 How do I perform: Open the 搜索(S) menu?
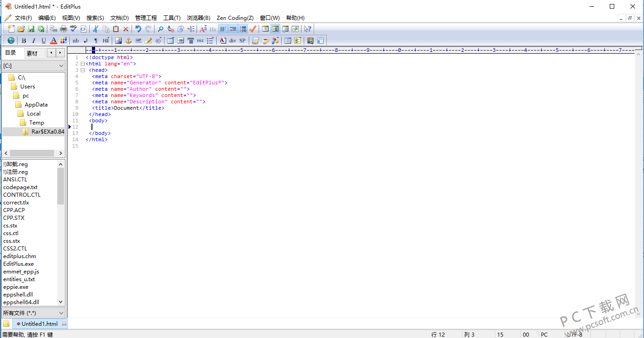95,18
